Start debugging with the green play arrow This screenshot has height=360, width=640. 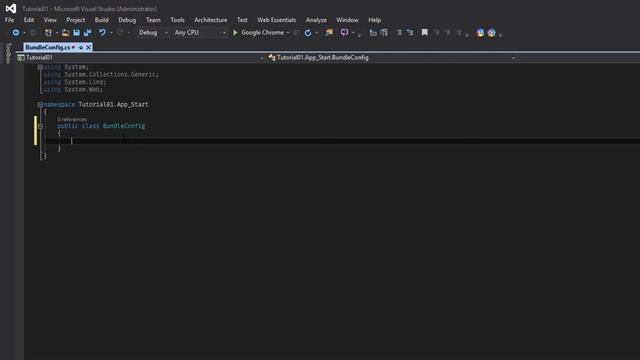tap(235, 33)
